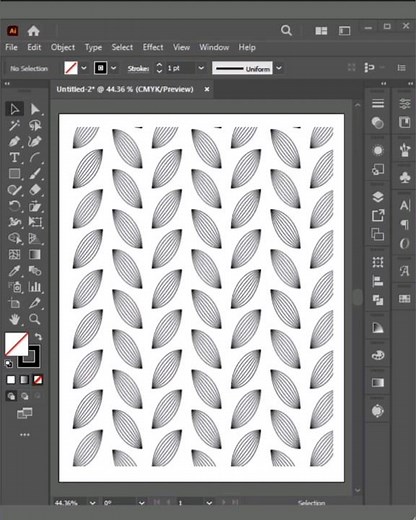Image resolution: width=416 pixels, height=520 pixels.
Task: Expand the left toolbar double arrows
Action: [x=7, y=83]
